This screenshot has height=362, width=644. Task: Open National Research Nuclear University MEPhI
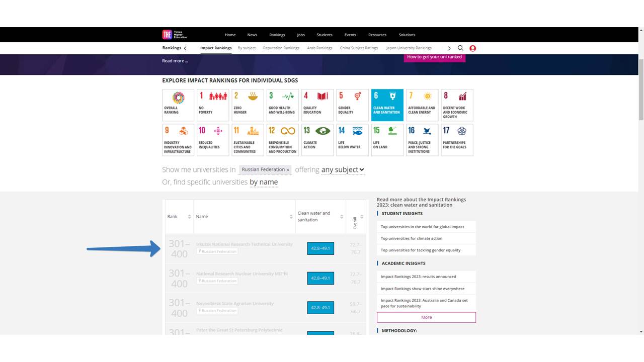tap(242, 274)
